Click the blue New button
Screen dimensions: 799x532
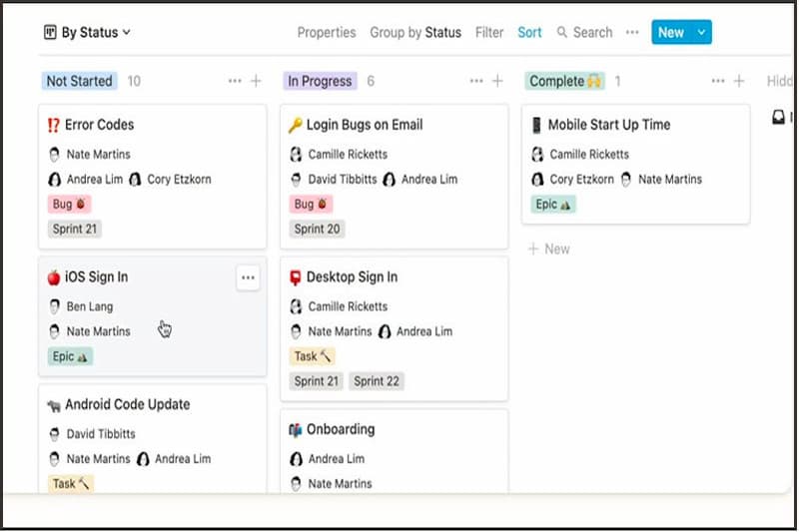[x=671, y=33]
